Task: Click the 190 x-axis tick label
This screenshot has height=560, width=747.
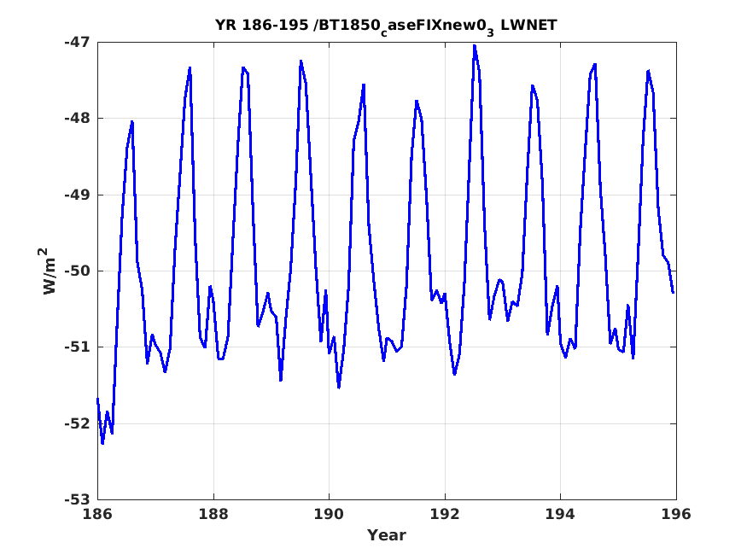Action: pyautogui.click(x=330, y=514)
